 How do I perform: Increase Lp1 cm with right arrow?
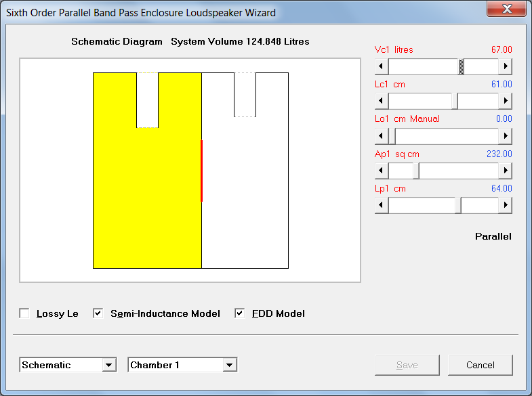505,205
